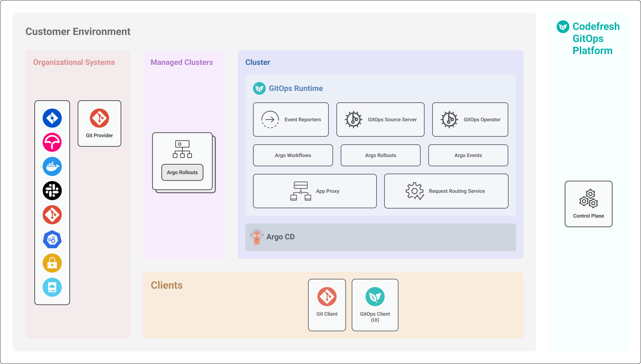Select Argo Events in the runtime
Screen dimensions: 641x364
tap(468, 155)
